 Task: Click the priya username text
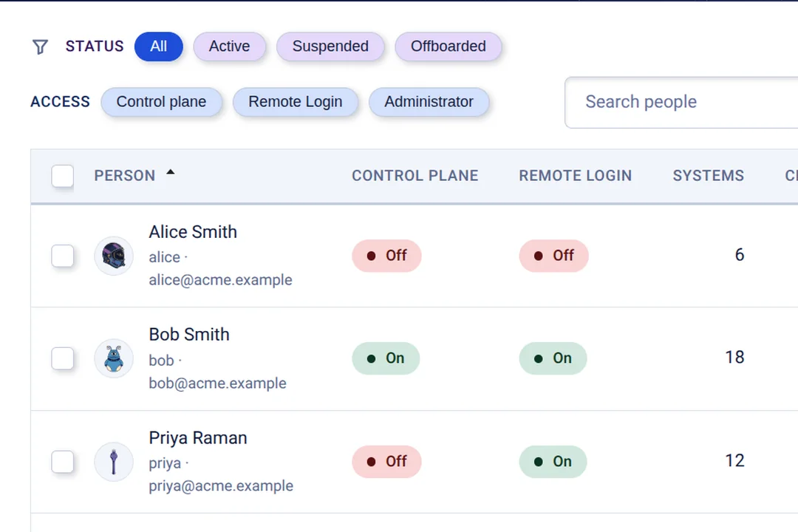pos(165,464)
